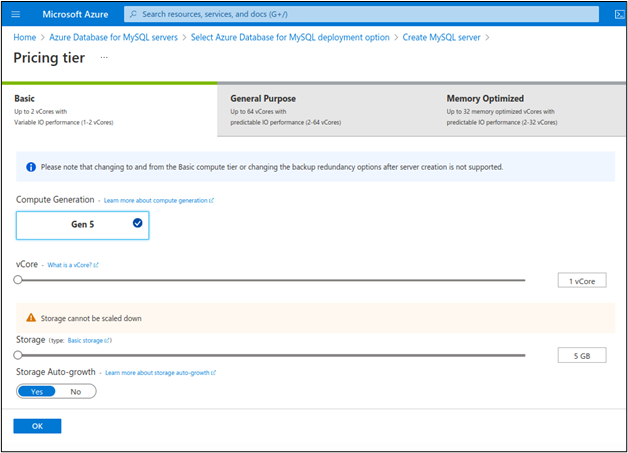Viewport: 628px width, 453px height.
Task: Switch to General Purpose tier tab
Action: coord(325,110)
